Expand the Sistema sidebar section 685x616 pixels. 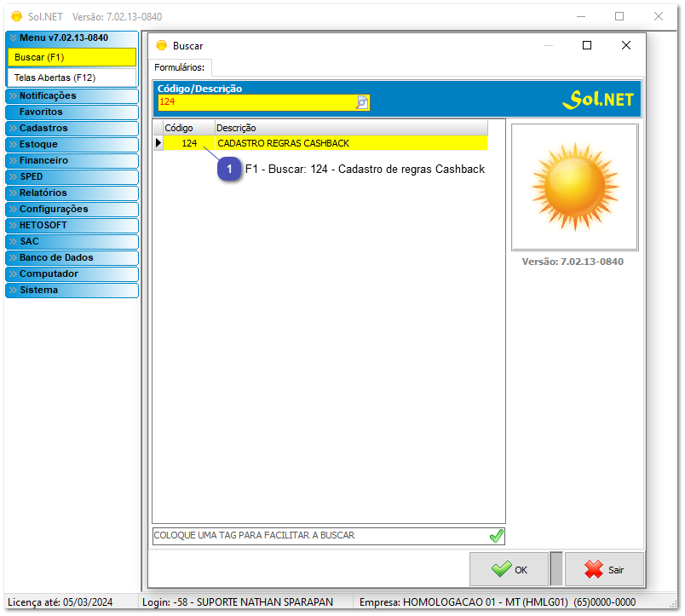coord(72,289)
